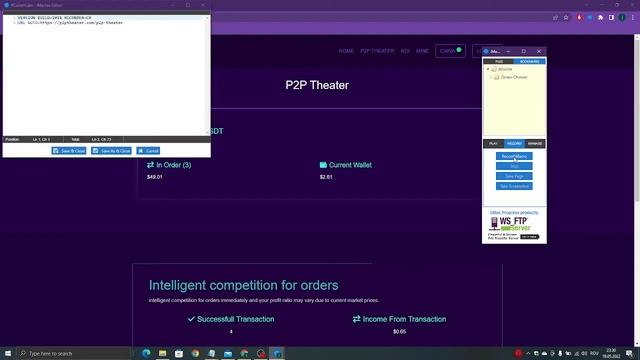Click the URL GOTO line in macro editor
The image size is (640, 360).
(x=70, y=23)
